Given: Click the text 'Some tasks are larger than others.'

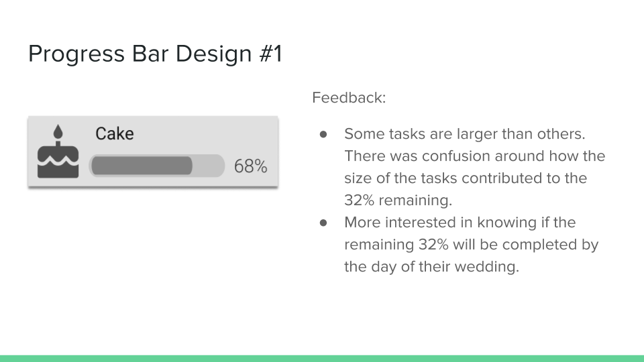Looking at the screenshot, I should coord(464,134).
